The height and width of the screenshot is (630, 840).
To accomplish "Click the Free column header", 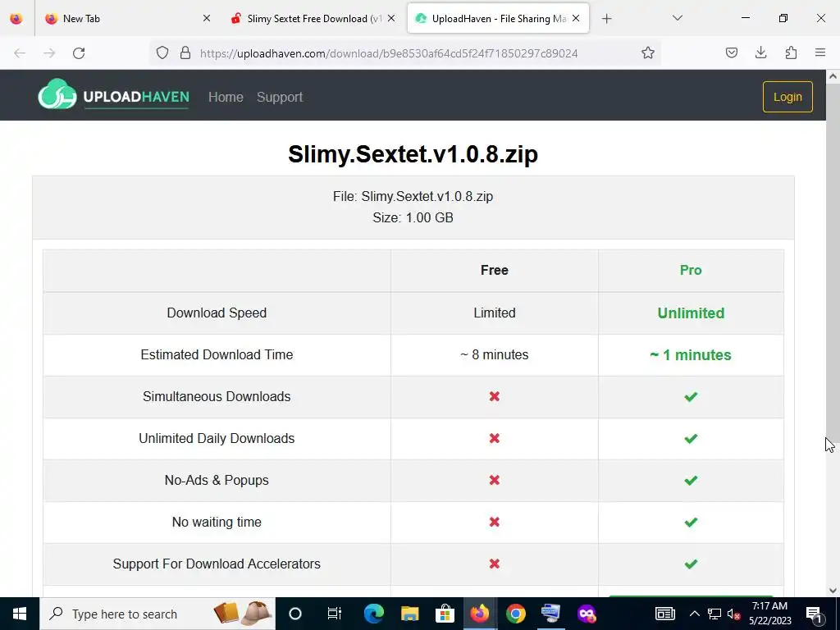I will click(495, 270).
